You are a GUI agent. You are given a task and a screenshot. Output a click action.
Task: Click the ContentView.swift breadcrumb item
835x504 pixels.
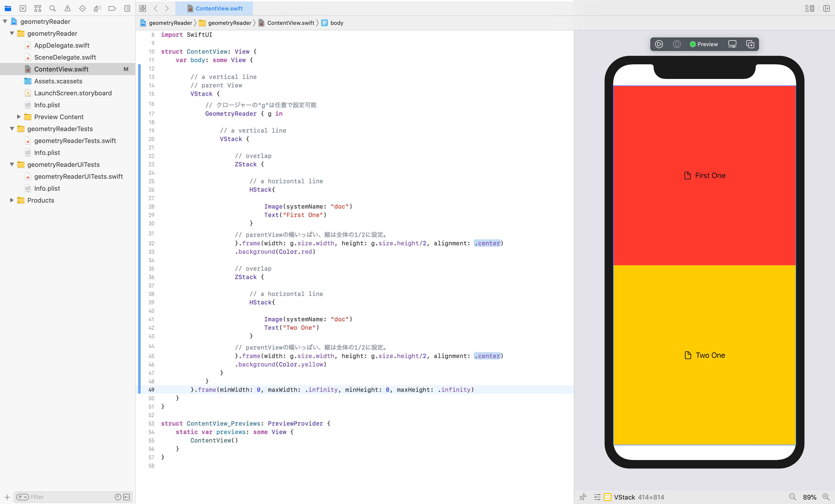coord(287,23)
